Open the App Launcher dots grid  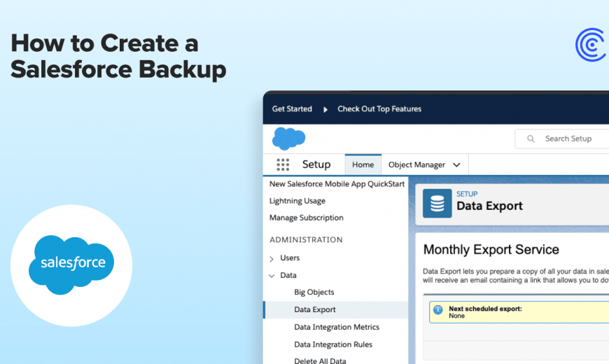click(x=283, y=164)
